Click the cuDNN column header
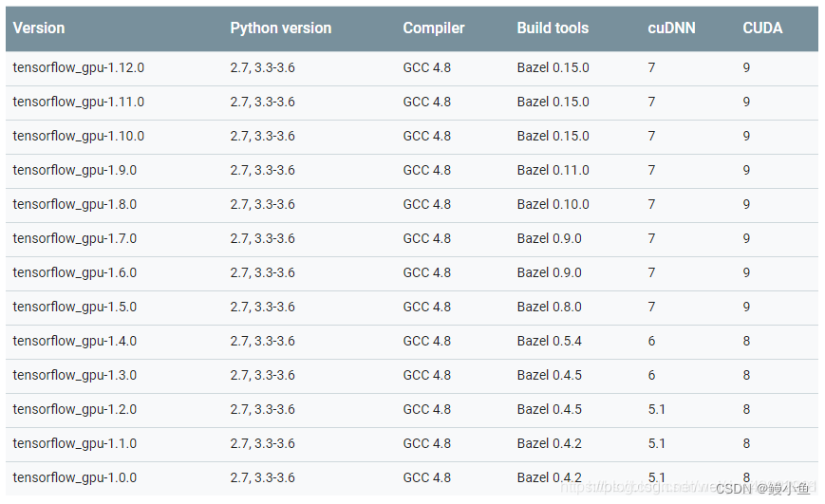Image resolution: width=825 pixels, height=504 pixels. [671, 28]
